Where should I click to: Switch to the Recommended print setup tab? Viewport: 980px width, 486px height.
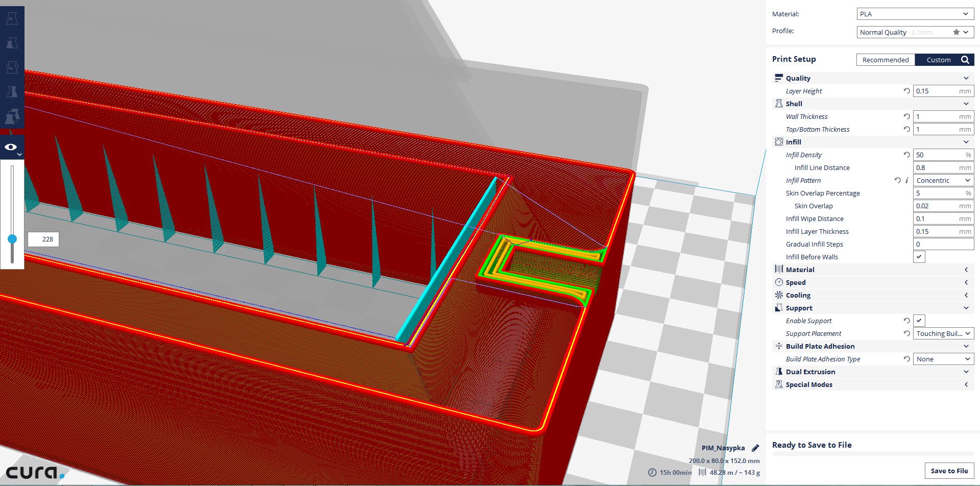click(885, 60)
